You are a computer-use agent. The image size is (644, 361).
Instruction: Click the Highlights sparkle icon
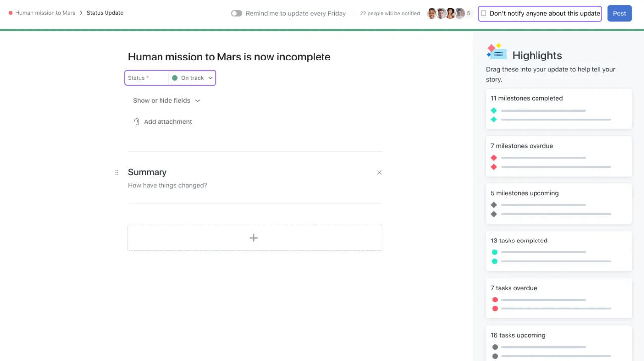point(496,51)
